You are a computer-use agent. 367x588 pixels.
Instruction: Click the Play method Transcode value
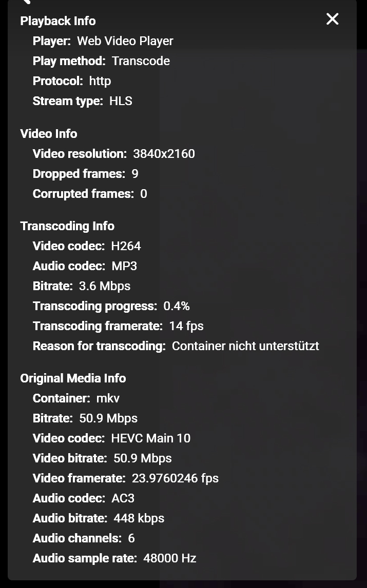(x=141, y=61)
